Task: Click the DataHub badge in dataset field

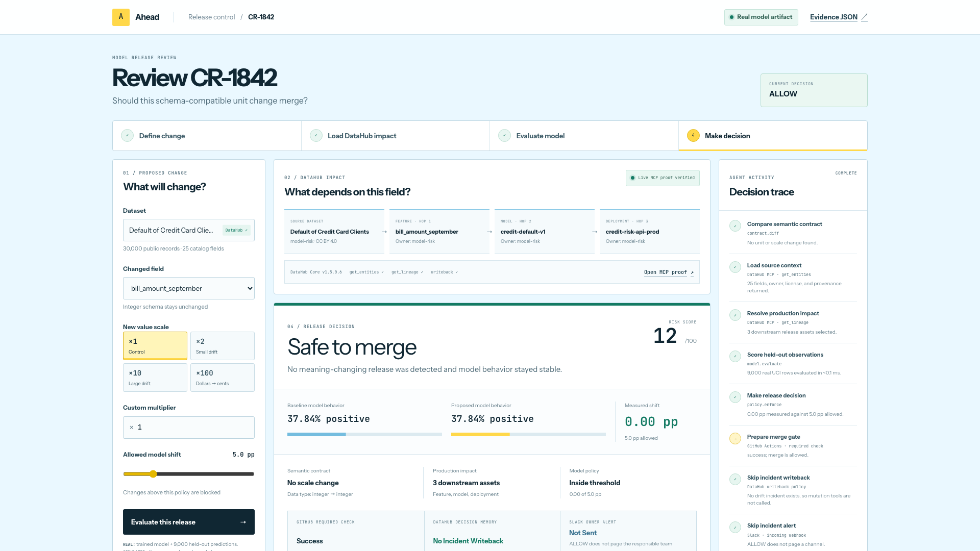Action: pos(236,230)
